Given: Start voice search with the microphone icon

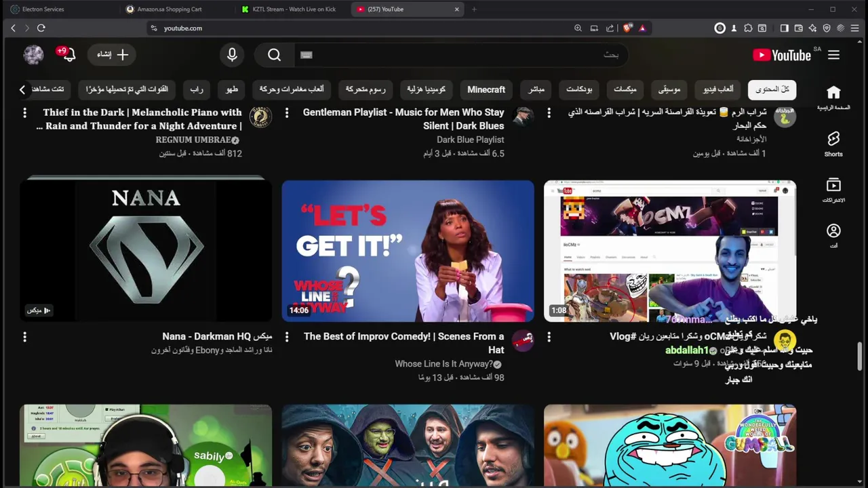Looking at the screenshot, I should point(232,55).
